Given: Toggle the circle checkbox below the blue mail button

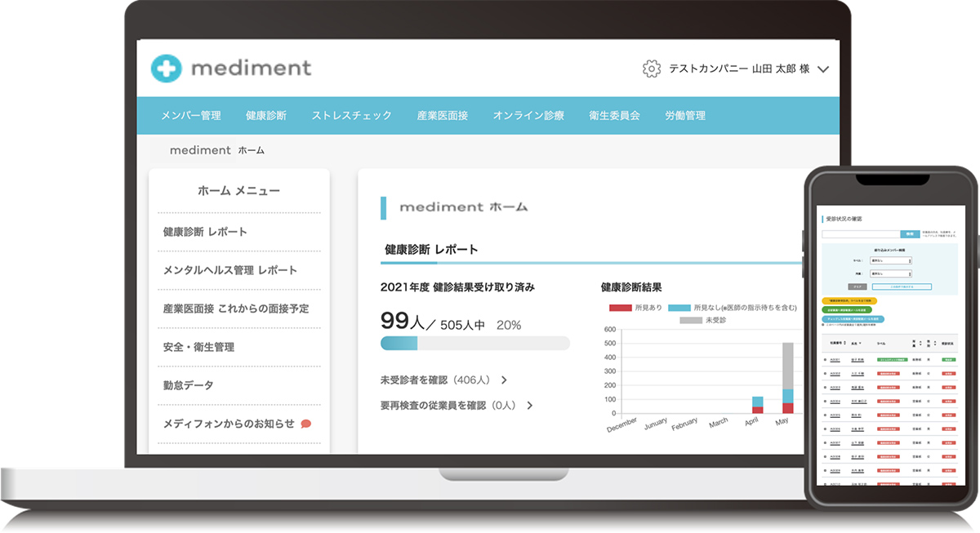Looking at the screenshot, I should (x=822, y=324).
